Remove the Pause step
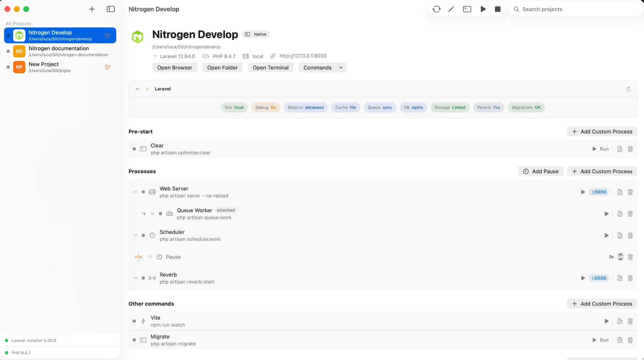 pos(630,257)
